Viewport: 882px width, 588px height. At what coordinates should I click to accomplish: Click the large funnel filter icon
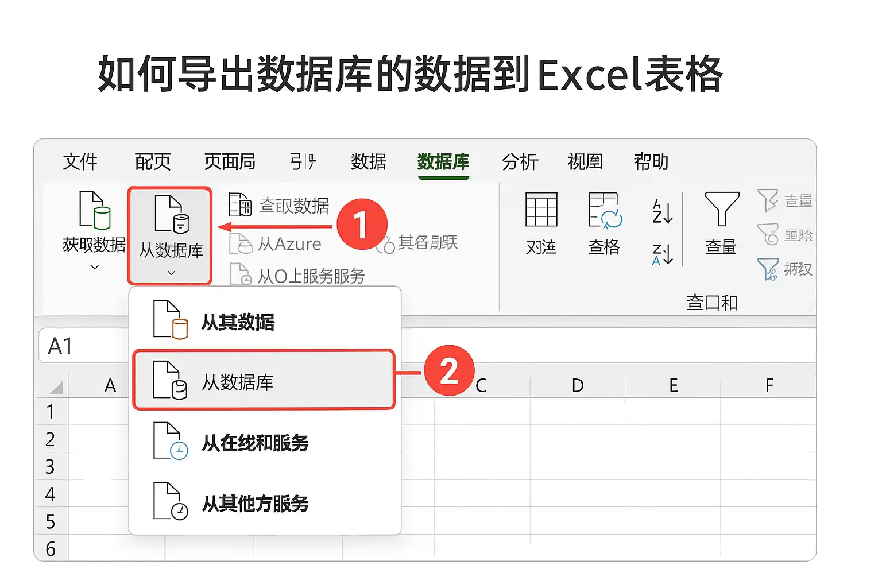[721, 209]
